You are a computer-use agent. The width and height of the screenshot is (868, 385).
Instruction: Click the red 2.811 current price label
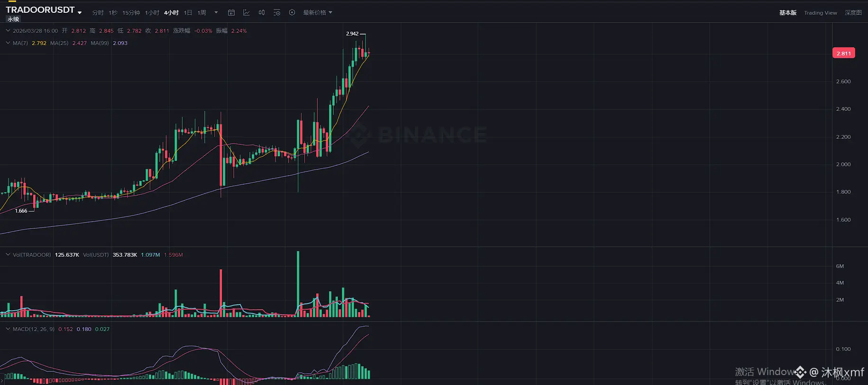pos(844,54)
